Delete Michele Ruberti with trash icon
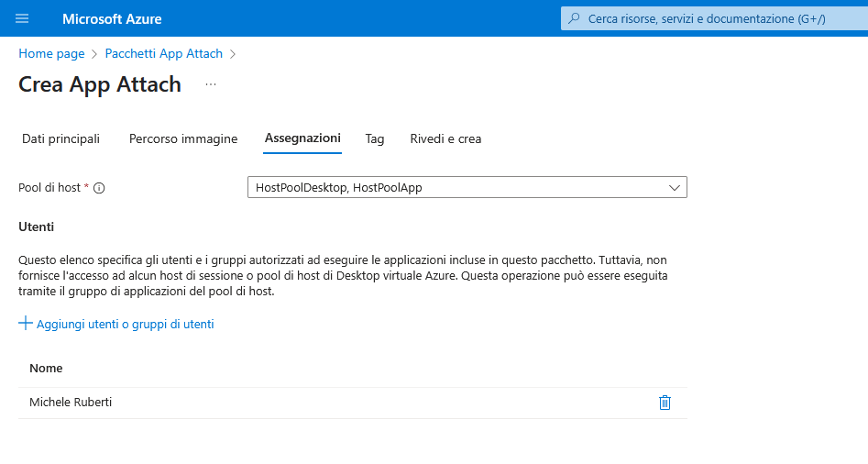Screen dimensions: 868x464 tap(665, 403)
